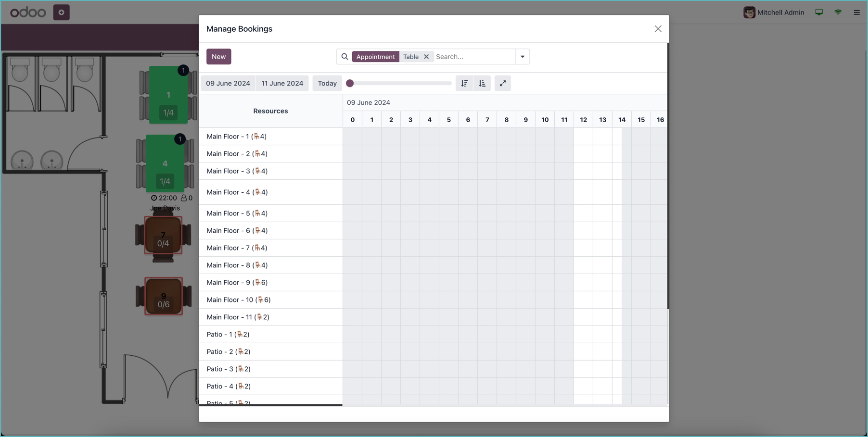Select the Main Floor - 5 resource row
The height and width of the screenshot is (437, 868).
(x=237, y=213)
